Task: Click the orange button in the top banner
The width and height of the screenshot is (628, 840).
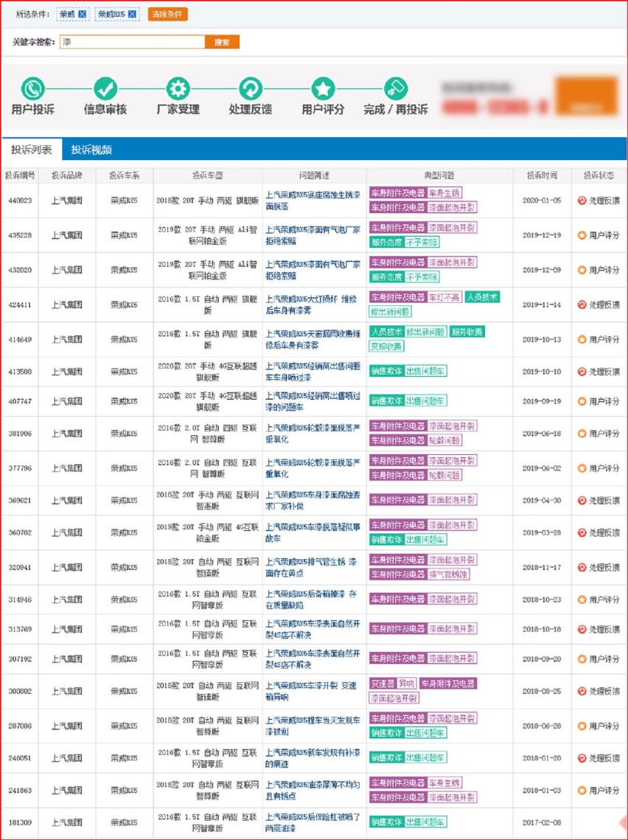Action: [586, 97]
